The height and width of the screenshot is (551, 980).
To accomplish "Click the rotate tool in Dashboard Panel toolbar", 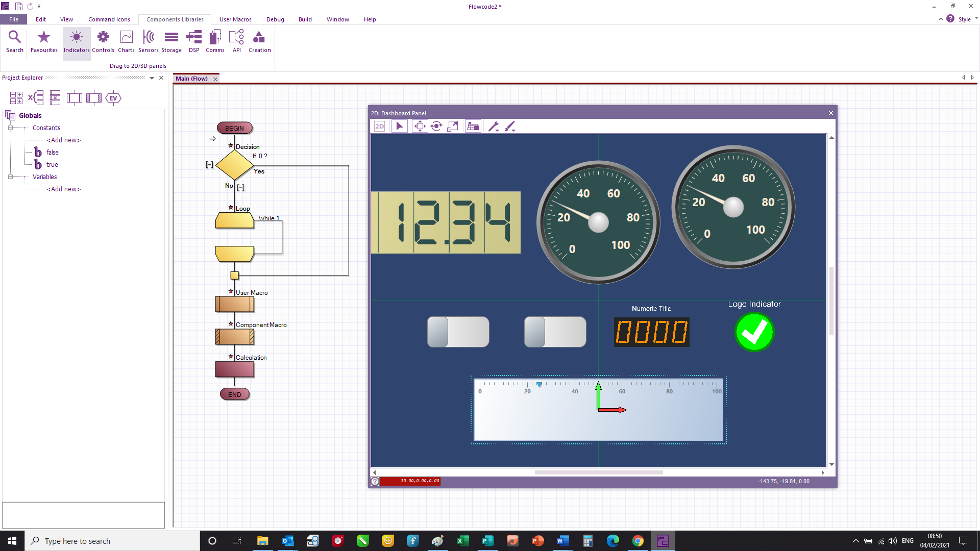I will point(436,126).
